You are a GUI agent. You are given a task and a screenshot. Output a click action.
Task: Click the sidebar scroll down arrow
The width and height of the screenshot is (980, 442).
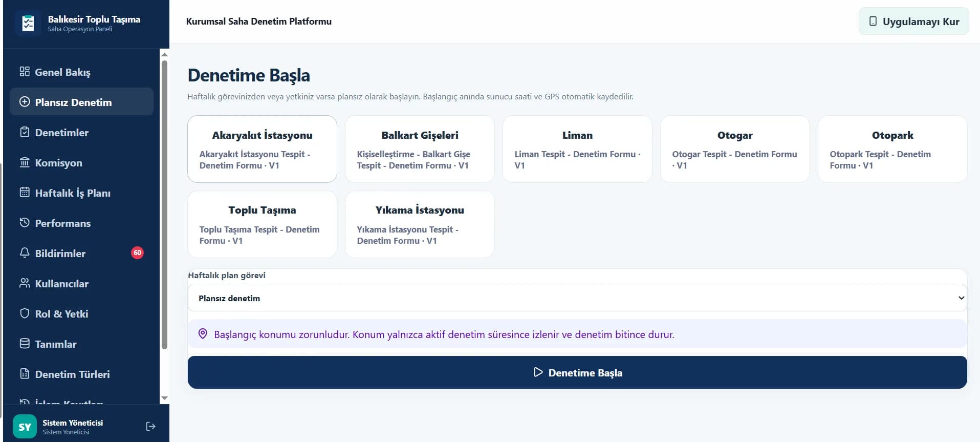point(164,398)
